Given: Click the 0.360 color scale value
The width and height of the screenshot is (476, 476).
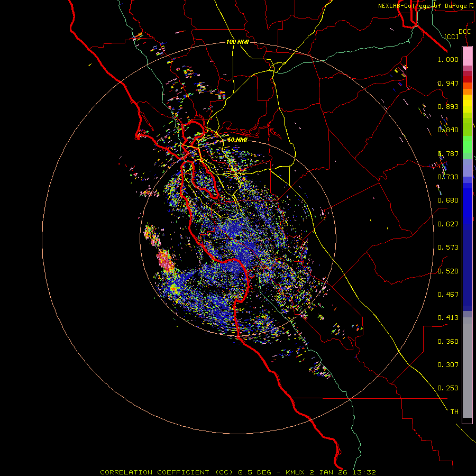Looking at the screenshot, I should [x=448, y=342].
